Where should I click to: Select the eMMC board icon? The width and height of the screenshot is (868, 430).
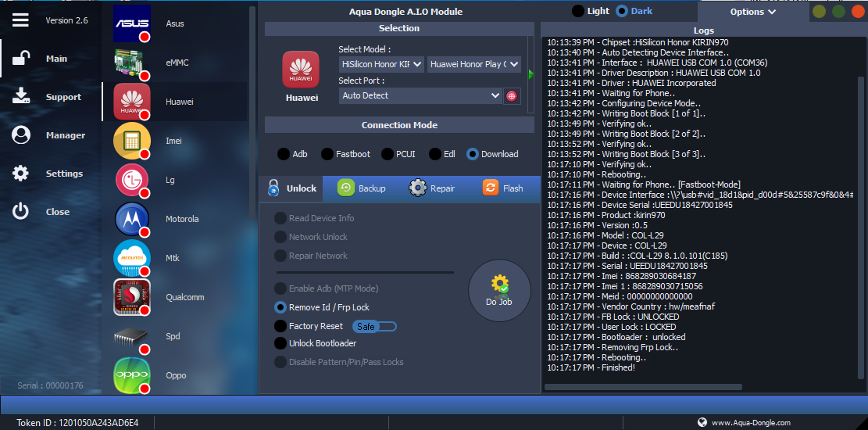tap(132, 63)
